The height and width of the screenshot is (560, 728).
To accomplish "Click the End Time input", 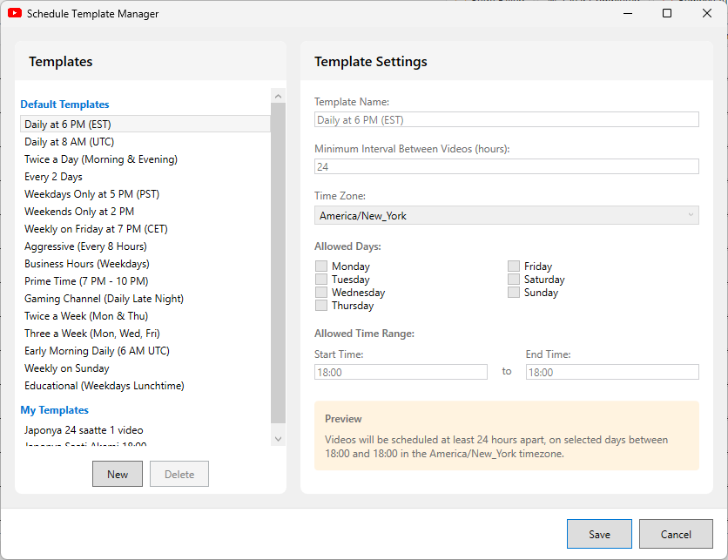I will pos(611,372).
